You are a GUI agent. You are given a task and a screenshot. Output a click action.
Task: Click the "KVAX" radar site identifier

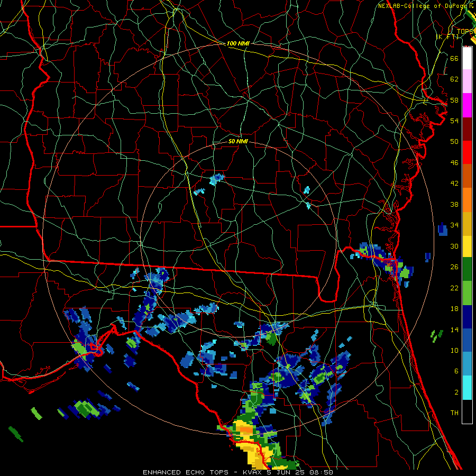252,472
